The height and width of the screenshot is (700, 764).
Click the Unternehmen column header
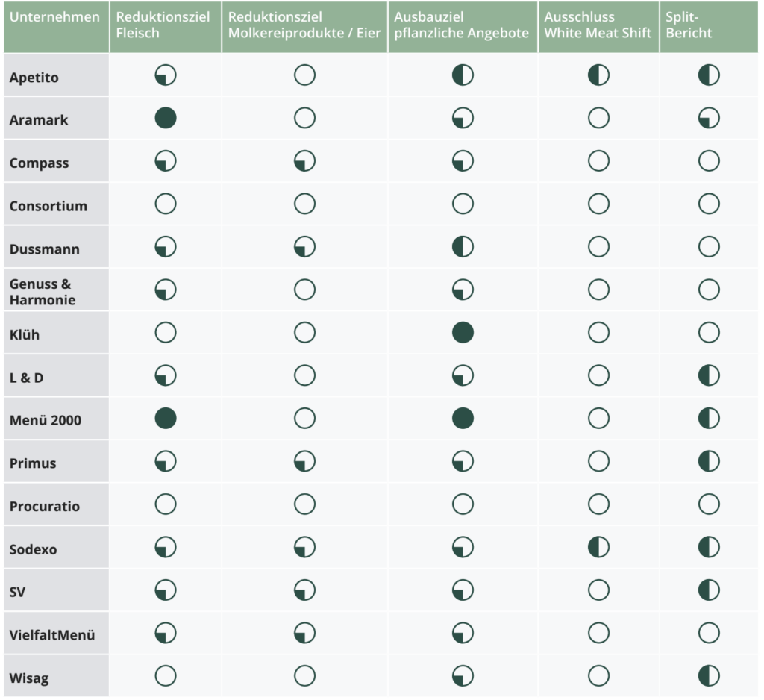pos(56,26)
